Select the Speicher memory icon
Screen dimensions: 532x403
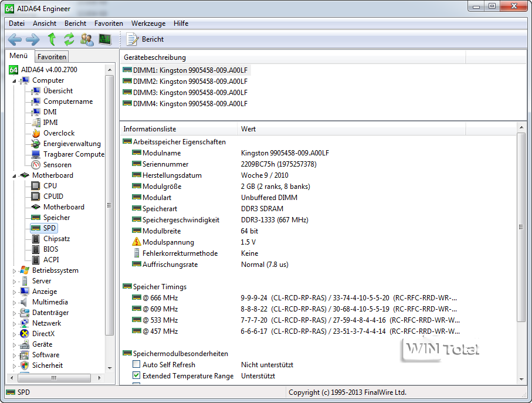point(36,218)
